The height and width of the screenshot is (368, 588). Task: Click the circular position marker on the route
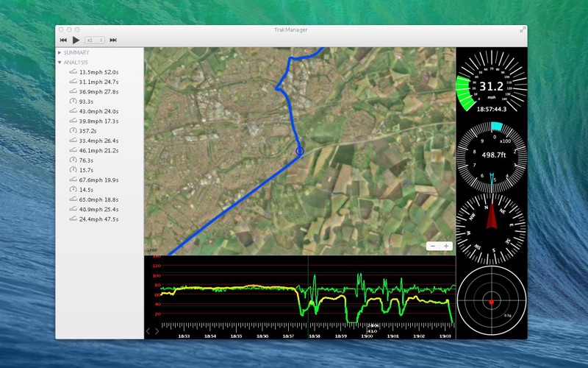(300, 151)
